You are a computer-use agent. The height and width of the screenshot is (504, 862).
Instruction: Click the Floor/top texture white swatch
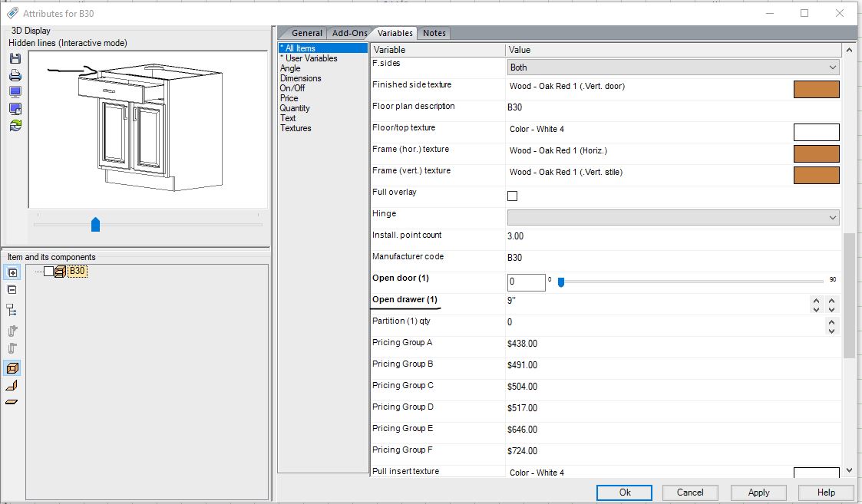[817, 132]
